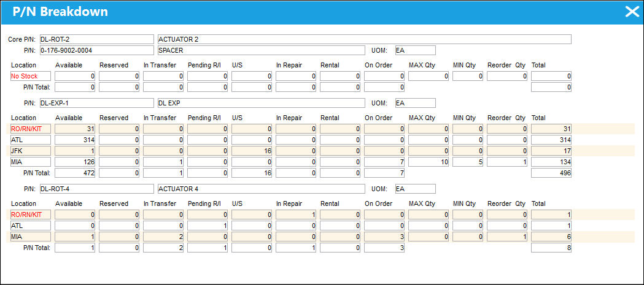Click ATL Available value 314
Viewport: 644px width, 285px height.
[x=75, y=140]
